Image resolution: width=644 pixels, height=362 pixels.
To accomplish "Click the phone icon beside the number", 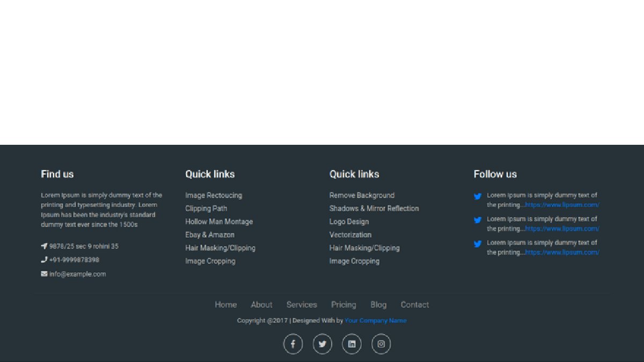I will click(44, 260).
